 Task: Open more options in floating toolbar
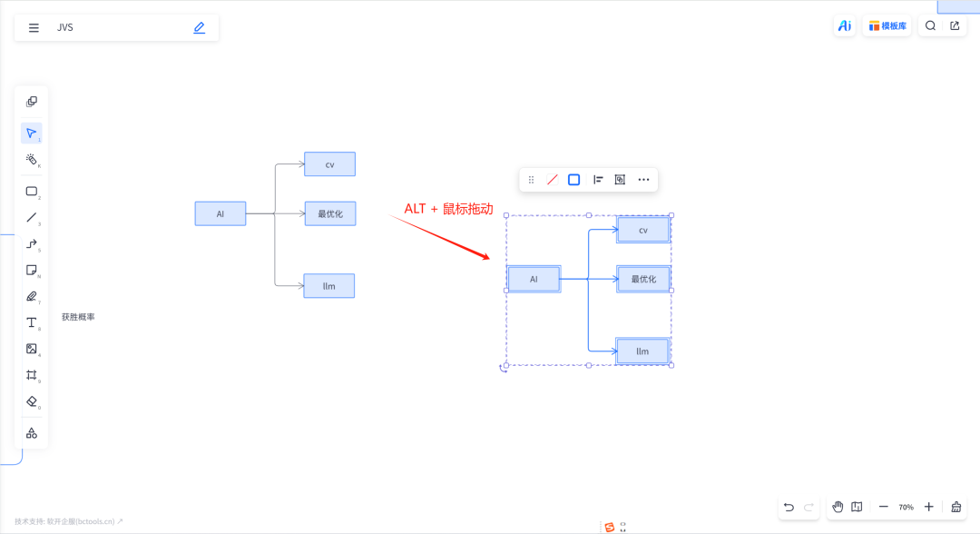tap(643, 180)
